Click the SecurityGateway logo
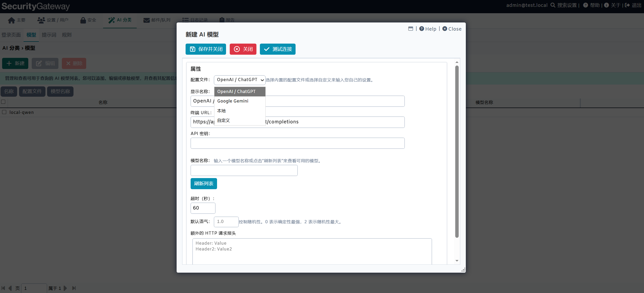The image size is (644, 293). click(36, 6)
